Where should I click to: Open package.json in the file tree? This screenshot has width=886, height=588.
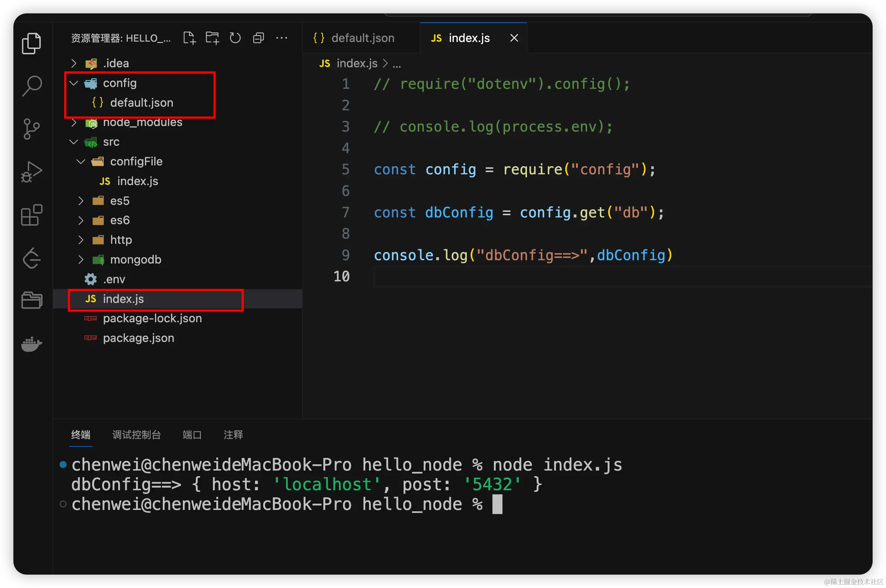pyautogui.click(x=138, y=338)
